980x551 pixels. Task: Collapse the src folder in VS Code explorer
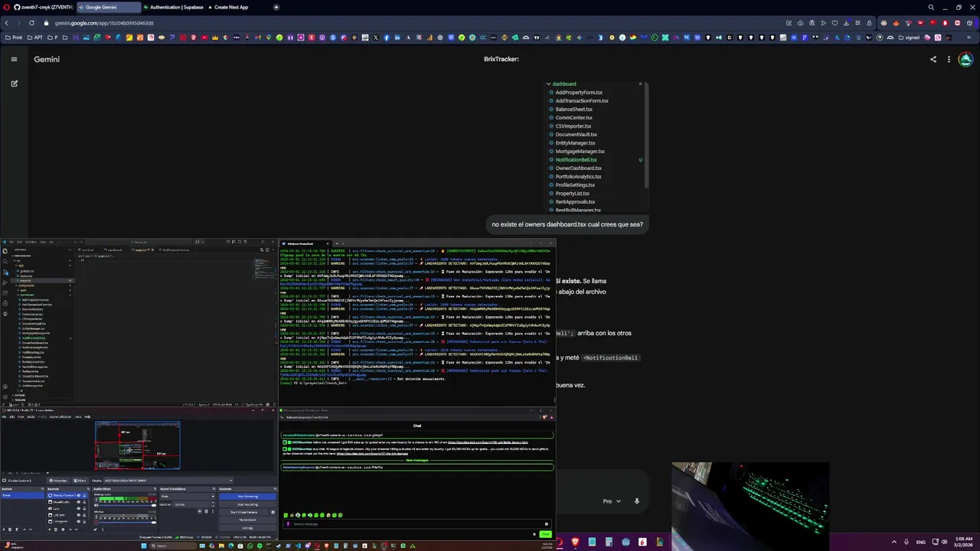(17, 260)
